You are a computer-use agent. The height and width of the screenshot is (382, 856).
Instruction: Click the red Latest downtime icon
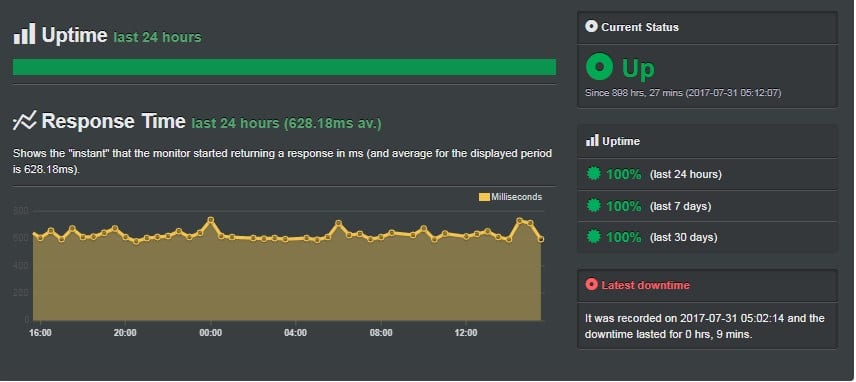(591, 284)
